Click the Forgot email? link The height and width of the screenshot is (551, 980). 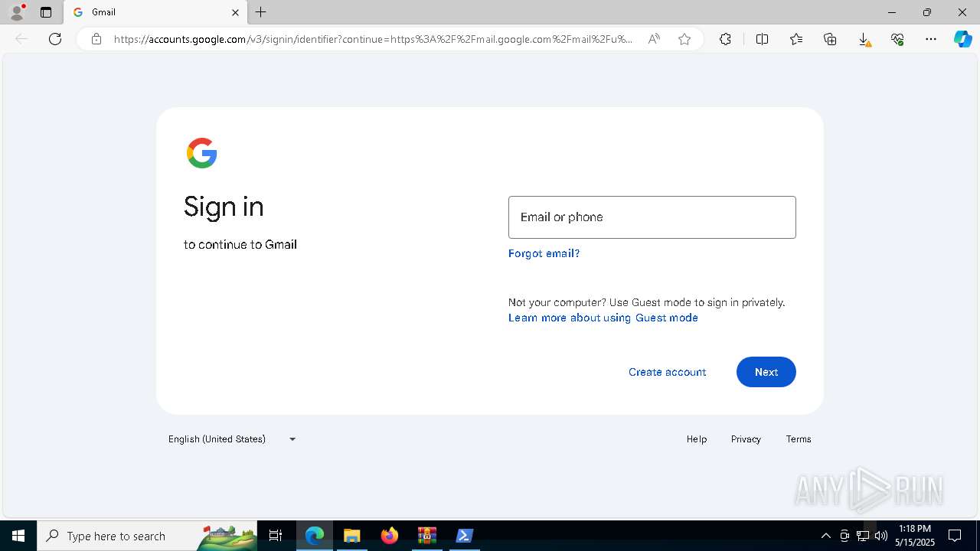coord(544,253)
